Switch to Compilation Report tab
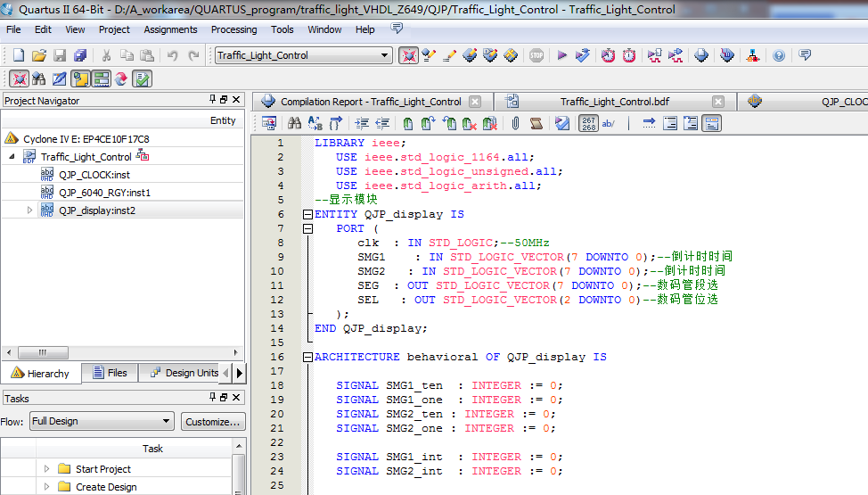Viewport: 868px width, 495px height. click(371, 102)
